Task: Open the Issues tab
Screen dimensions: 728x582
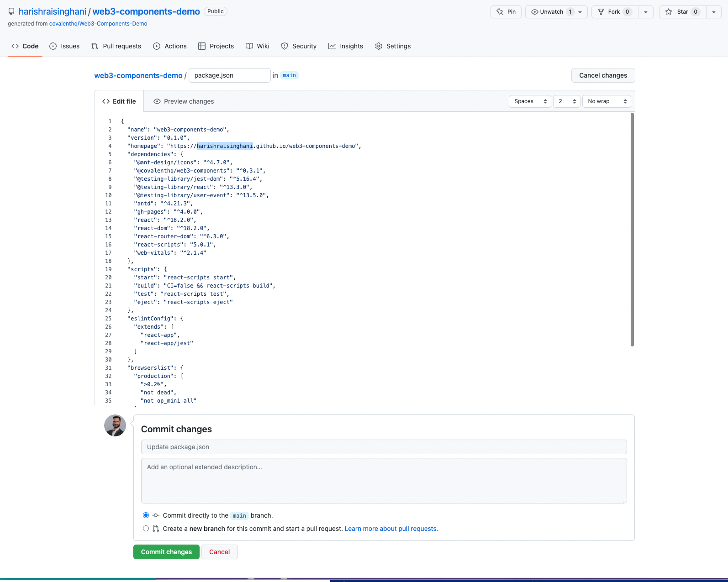Action: (64, 46)
